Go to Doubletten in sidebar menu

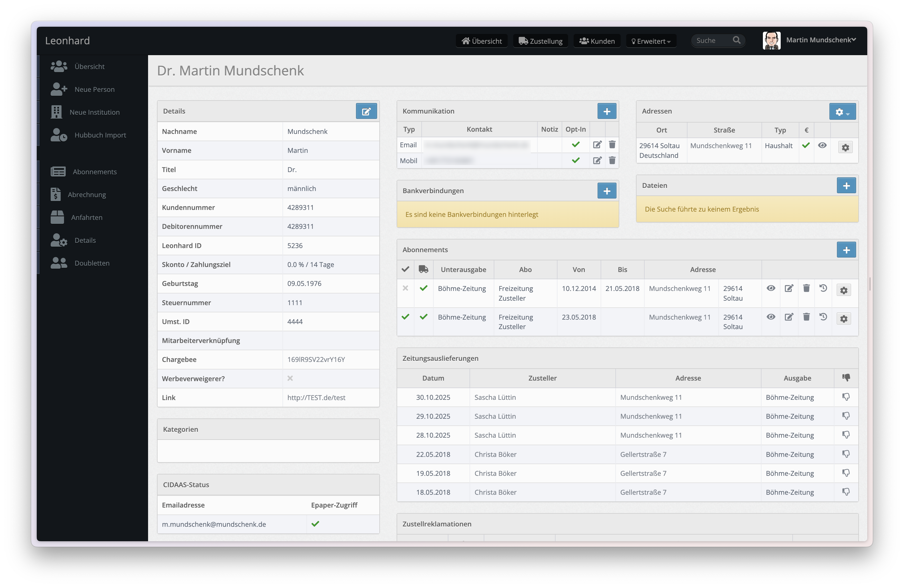point(92,263)
